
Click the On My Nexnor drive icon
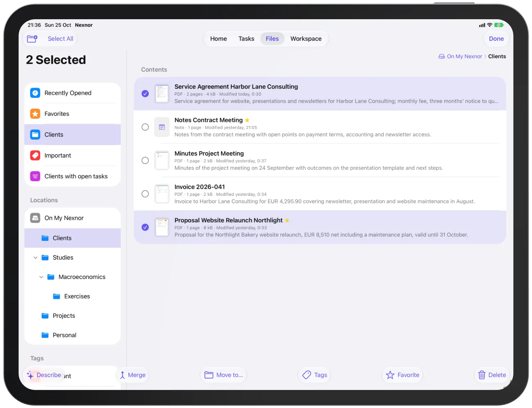(x=35, y=218)
